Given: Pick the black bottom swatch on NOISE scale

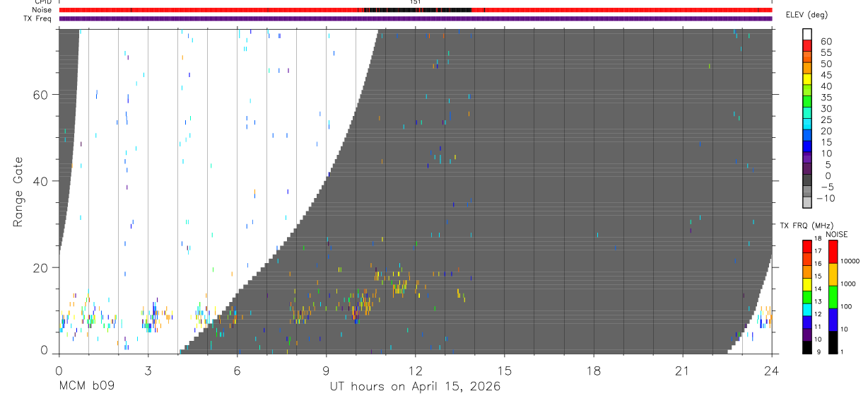Looking at the screenshot, I should pyautogui.click(x=833, y=342).
